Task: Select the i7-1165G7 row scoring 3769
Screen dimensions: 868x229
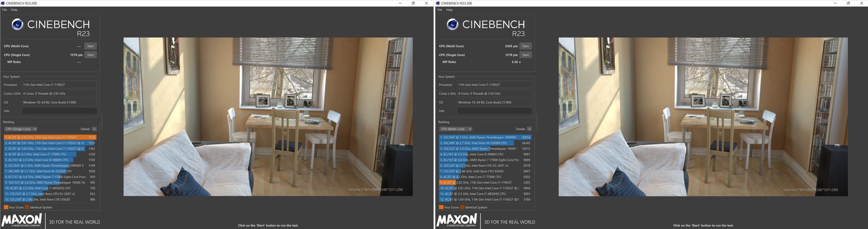Action: (485, 199)
